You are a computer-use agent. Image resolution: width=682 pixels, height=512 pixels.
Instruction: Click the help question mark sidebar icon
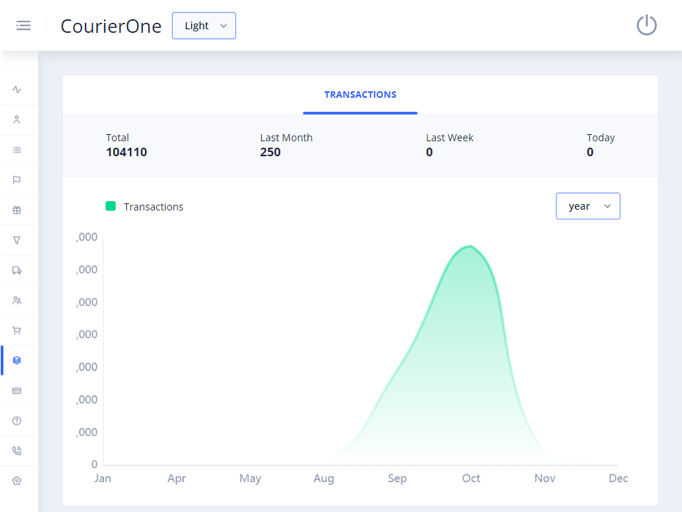(x=17, y=421)
